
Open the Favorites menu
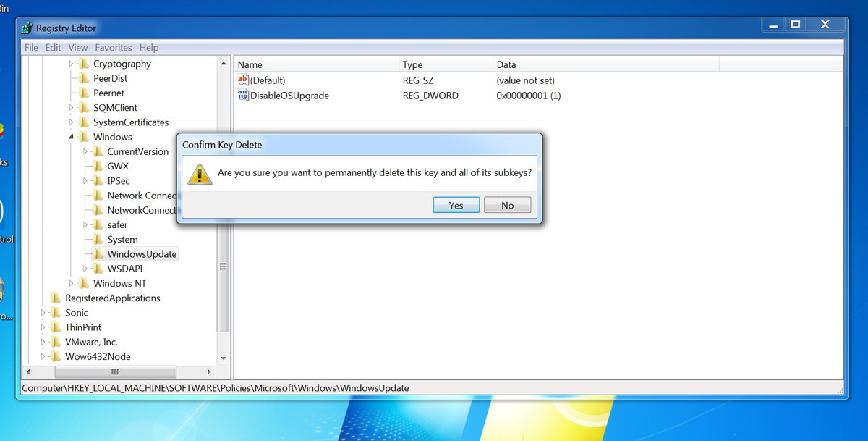(x=113, y=47)
